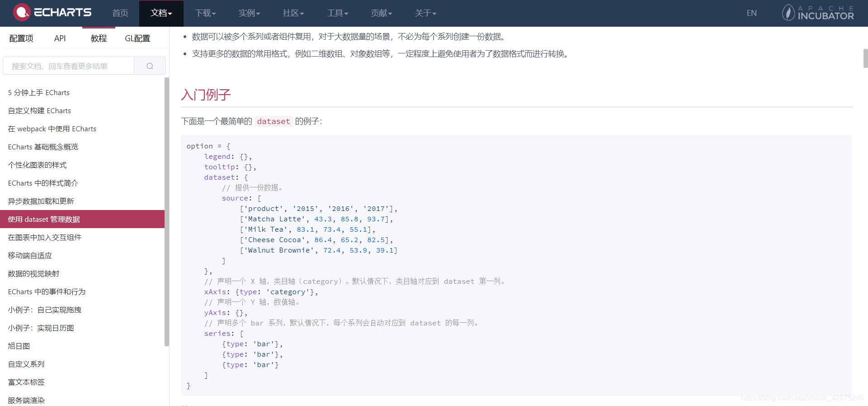Expand the 贡献 dropdown menu
This screenshot has width=868, height=406.
point(382,13)
